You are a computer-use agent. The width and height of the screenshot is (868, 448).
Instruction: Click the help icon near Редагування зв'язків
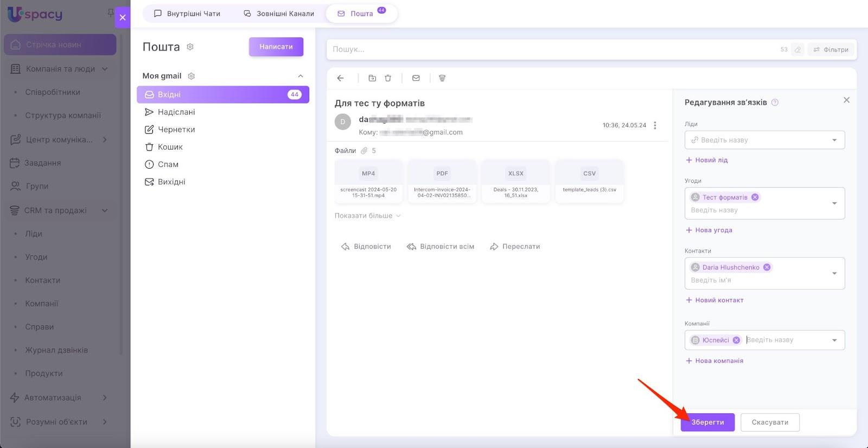click(x=775, y=103)
